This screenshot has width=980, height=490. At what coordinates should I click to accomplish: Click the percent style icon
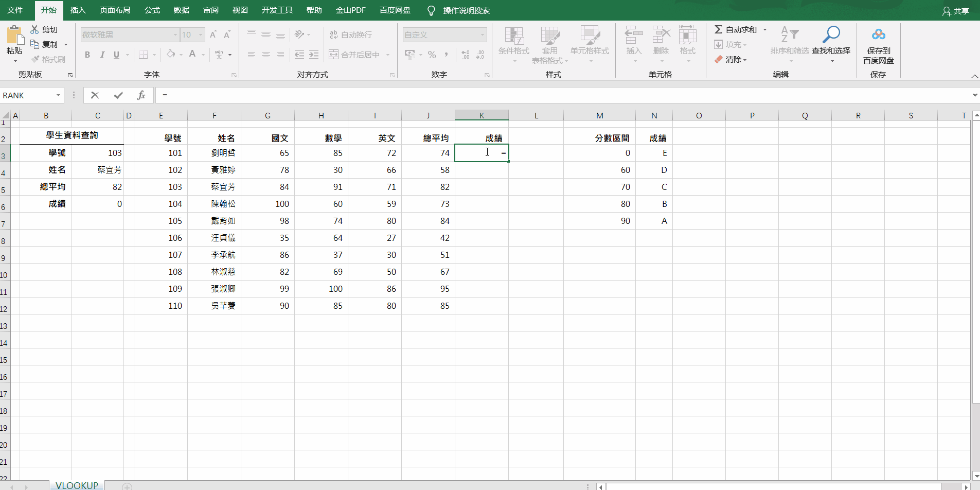point(432,55)
